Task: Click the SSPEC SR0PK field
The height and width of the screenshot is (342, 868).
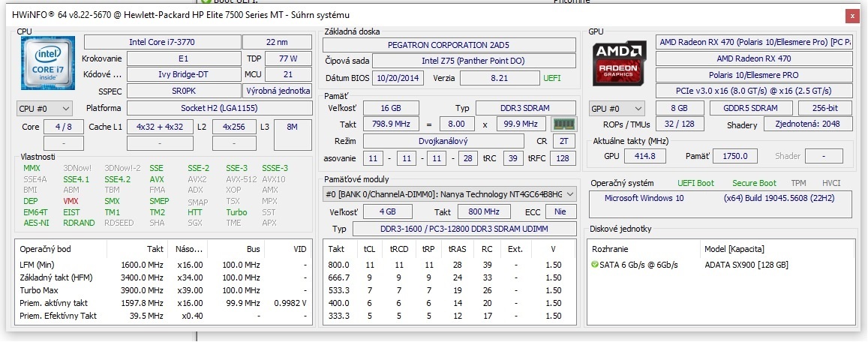Action: 183,91
